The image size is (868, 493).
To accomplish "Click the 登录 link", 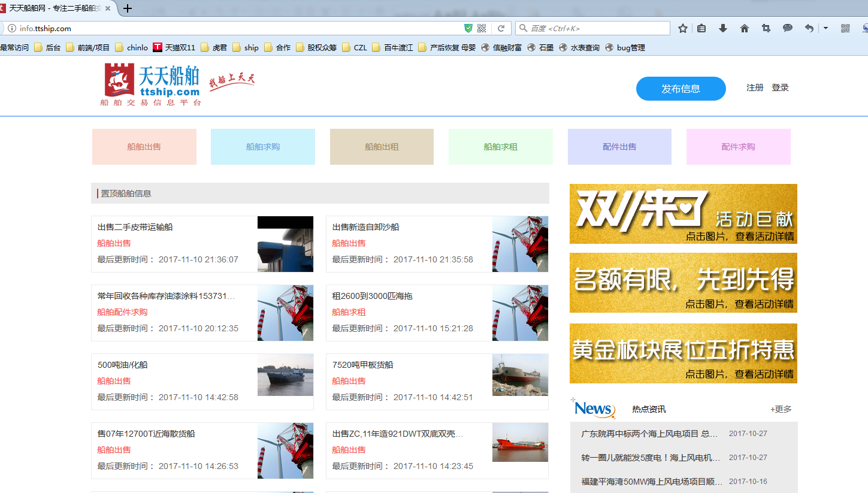I will 780,87.
